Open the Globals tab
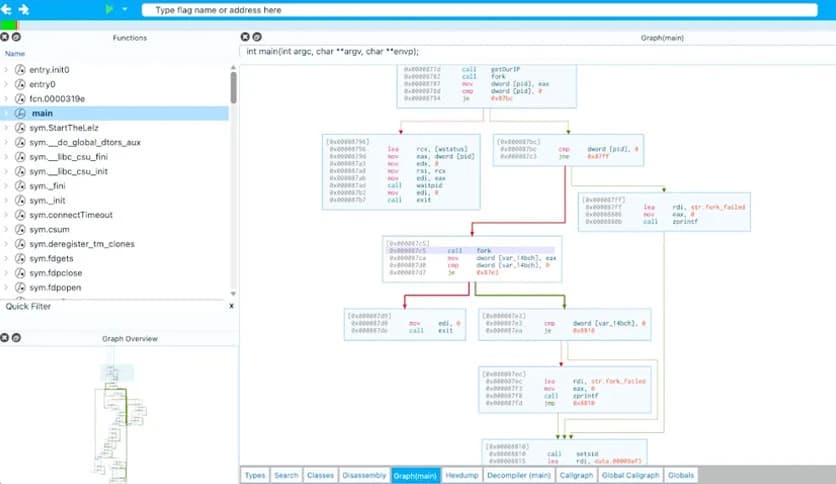The height and width of the screenshot is (484, 836). pos(681,475)
